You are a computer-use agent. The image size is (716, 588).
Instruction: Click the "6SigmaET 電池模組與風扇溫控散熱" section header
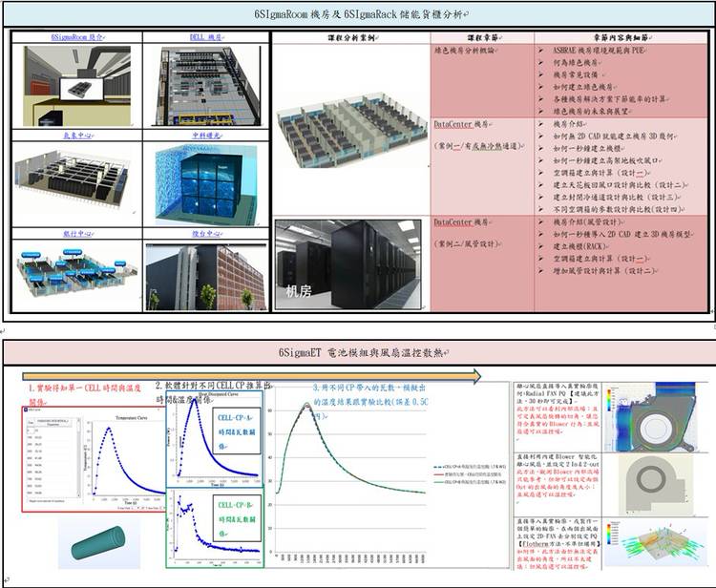click(359, 353)
